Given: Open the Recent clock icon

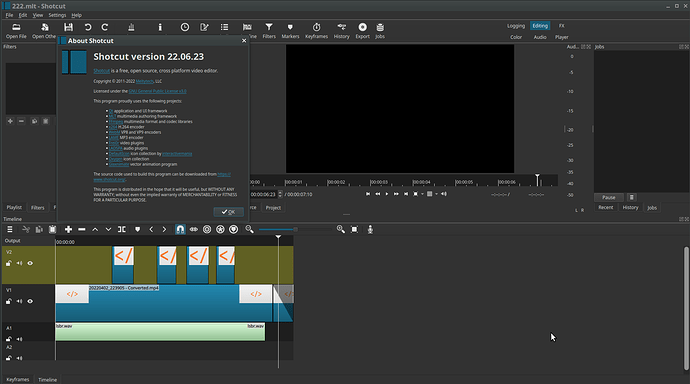Looking at the screenshot, I should 185,27.
